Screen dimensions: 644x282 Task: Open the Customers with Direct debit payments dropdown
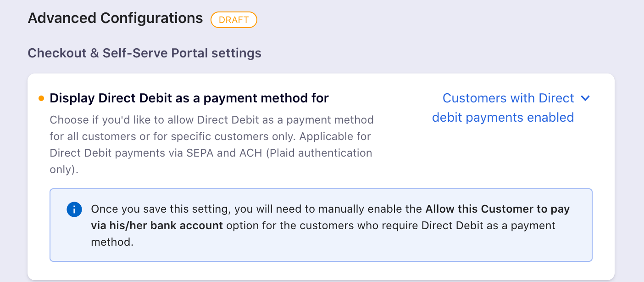tap(511, 108)
